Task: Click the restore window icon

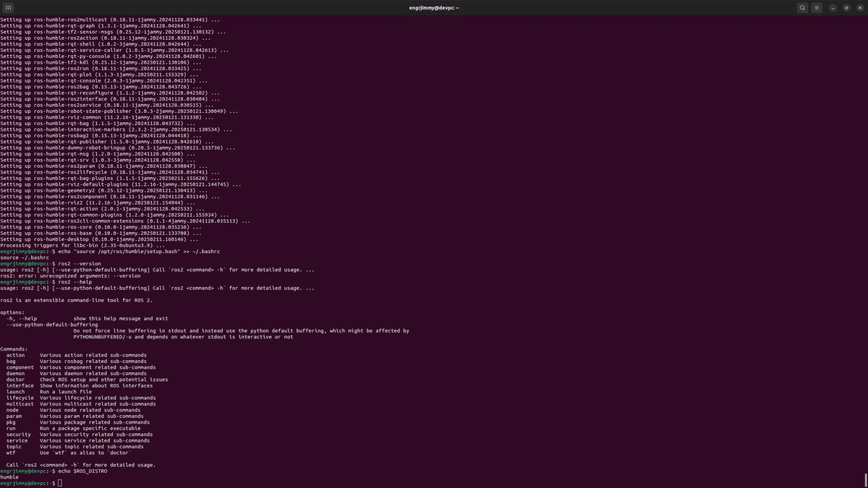Action: (846, 7)
